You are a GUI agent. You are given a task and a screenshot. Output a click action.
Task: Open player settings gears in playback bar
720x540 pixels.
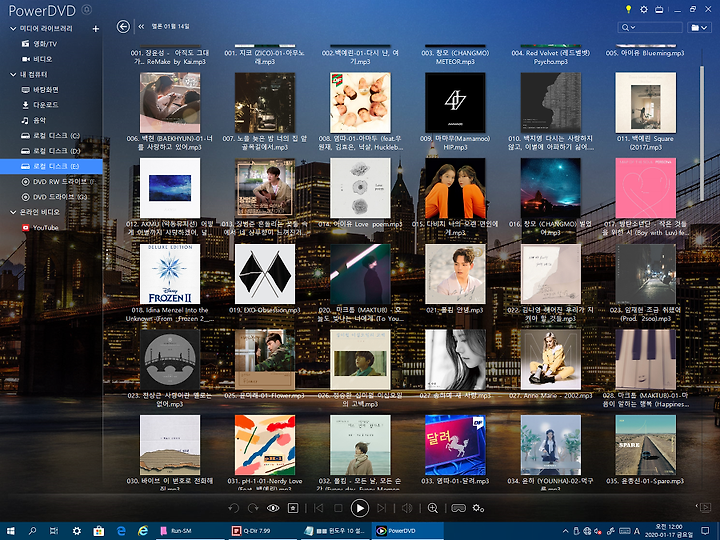(x=478, y=508)
